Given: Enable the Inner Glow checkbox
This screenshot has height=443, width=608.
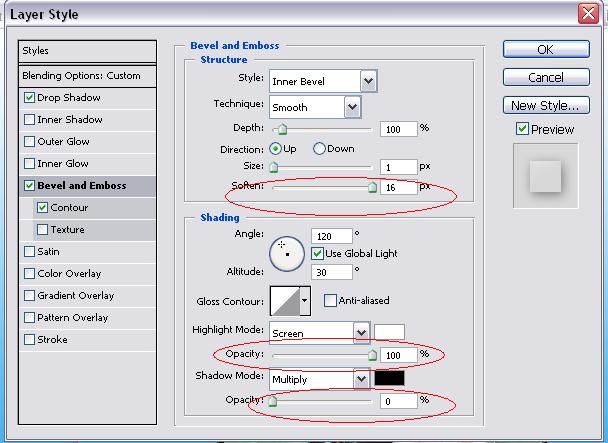Looking at the screenshot, I should tap(29, 163).
